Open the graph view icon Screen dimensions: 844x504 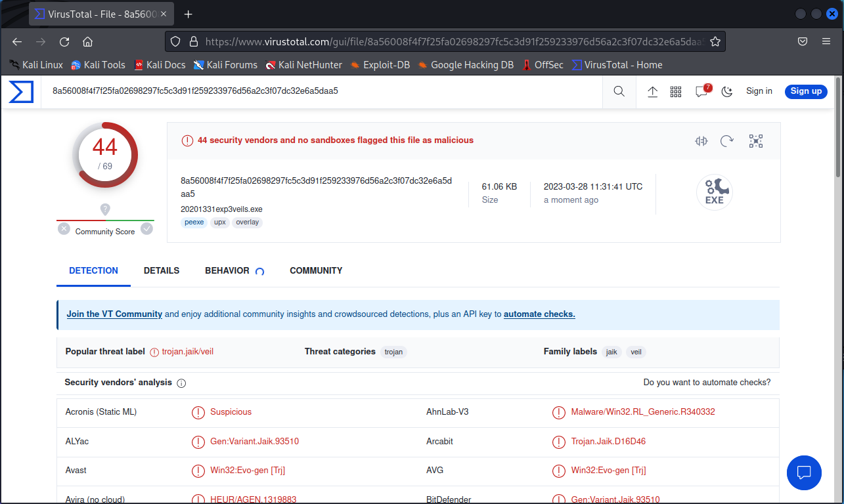(x=756, y=140)
